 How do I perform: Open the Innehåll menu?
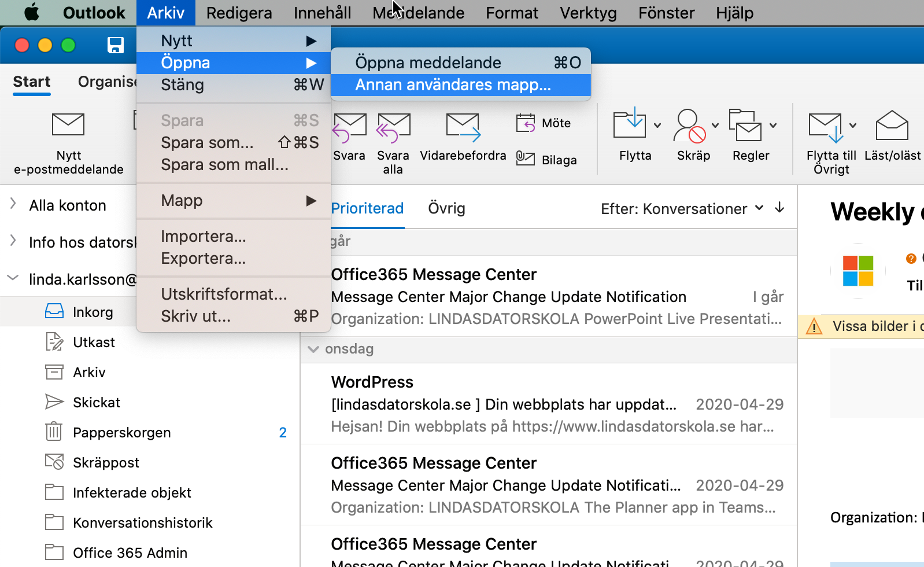tap(322, 13)
